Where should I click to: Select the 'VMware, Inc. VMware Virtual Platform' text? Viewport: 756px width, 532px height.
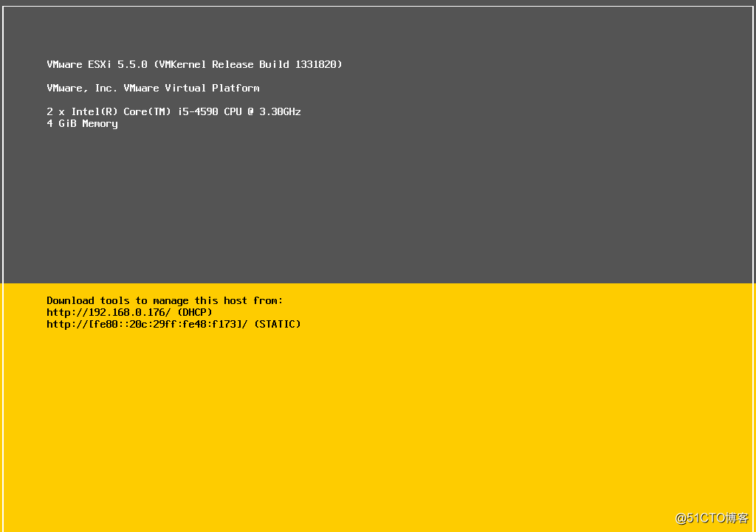click(153, 89)
